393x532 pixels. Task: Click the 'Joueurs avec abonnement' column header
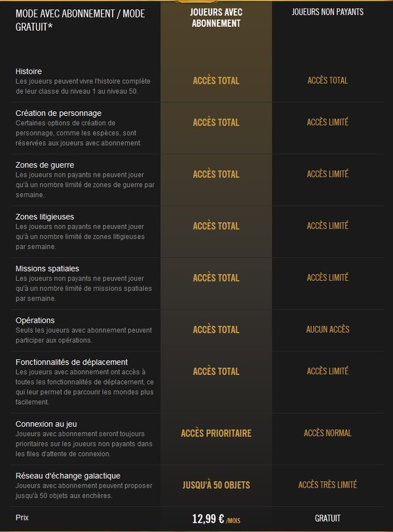[x=216, y=18]
